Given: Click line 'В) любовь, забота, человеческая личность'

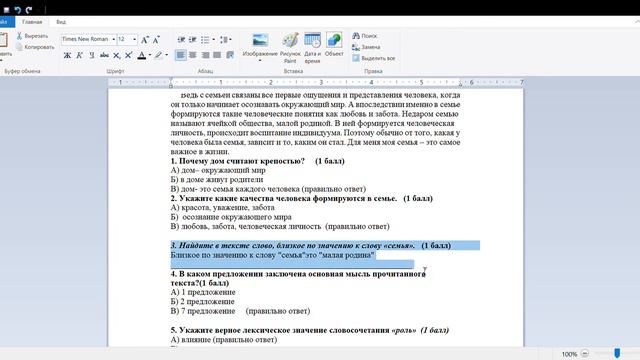Looking at the screenshot, I should click(246, 227).
